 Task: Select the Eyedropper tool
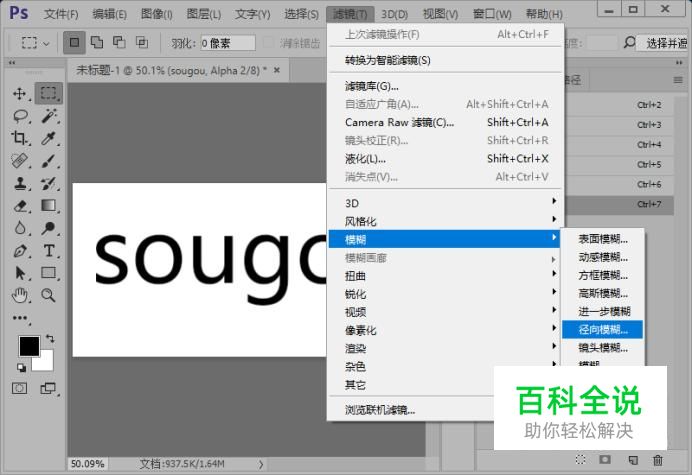pyautogui.click(x=49, y=138)
